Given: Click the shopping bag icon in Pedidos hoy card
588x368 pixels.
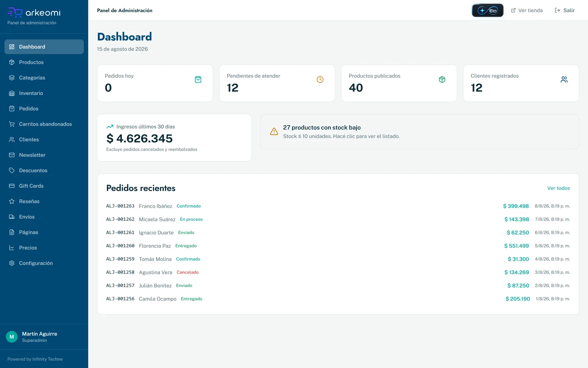Looking at the screenshot, I should [198, 79].
